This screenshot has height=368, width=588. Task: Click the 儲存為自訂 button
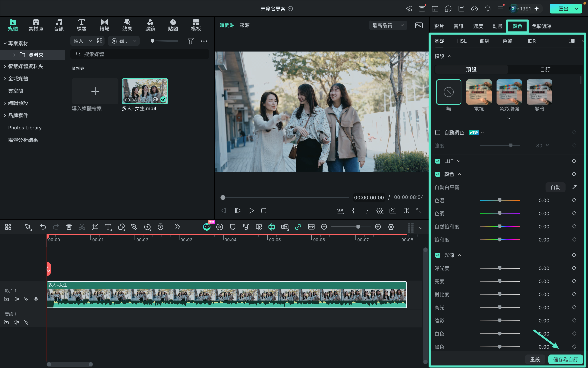click(565, 359)
